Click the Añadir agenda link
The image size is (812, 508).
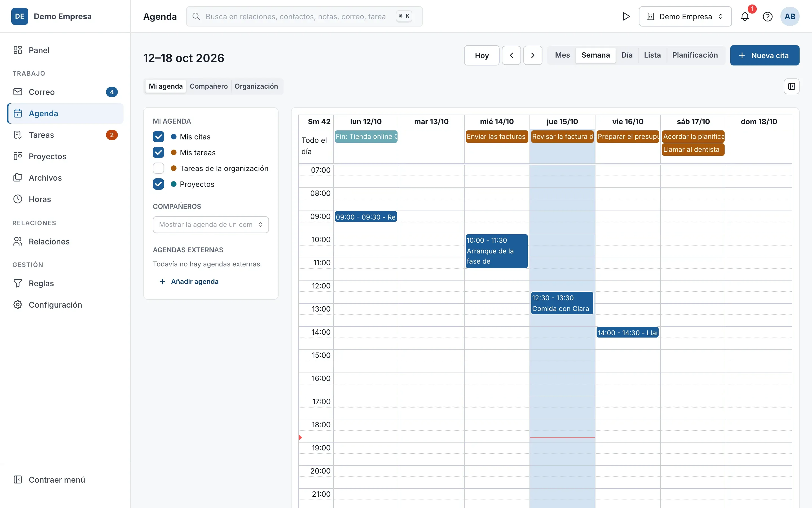[189, 282]
